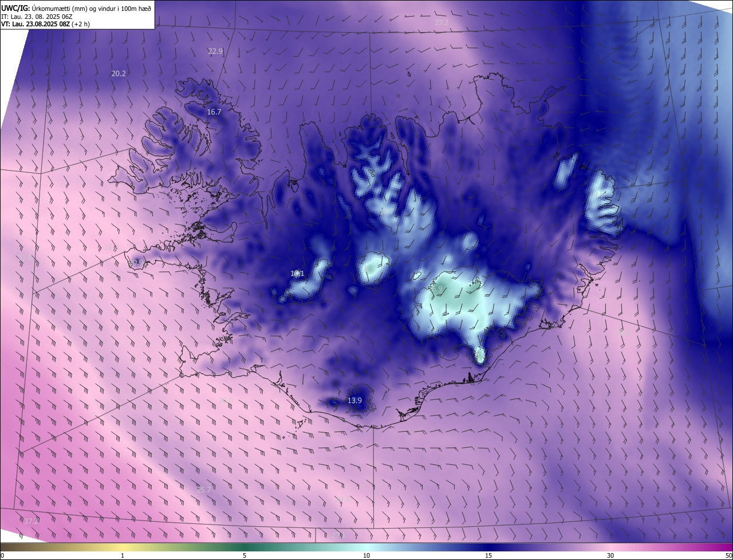The image size is (733, 560).
Task: Click the 14.1 value label on the map
Action: 297,274
